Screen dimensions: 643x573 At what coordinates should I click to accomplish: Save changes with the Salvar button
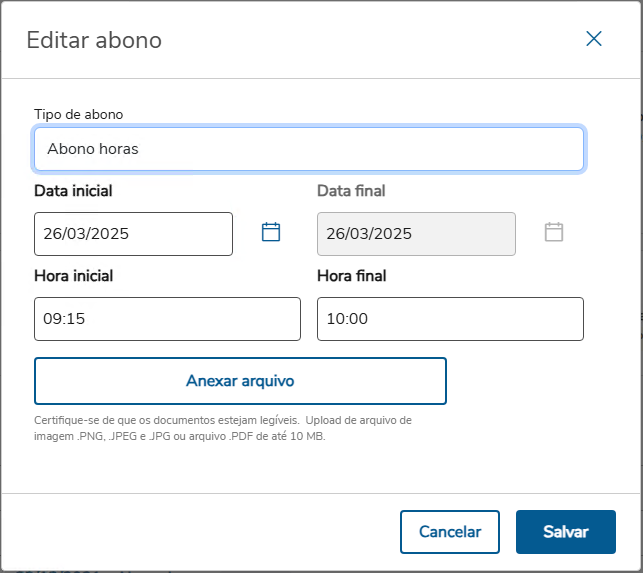pos(565,532)
